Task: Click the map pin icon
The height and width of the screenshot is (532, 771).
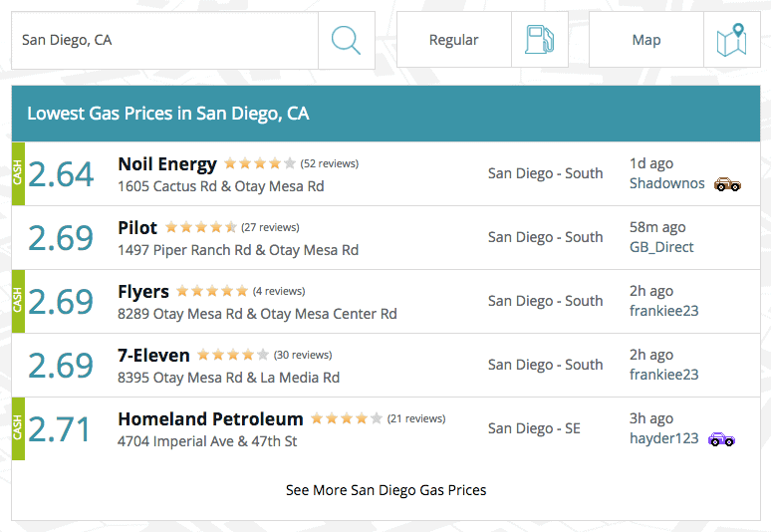Action: [732, 39]
